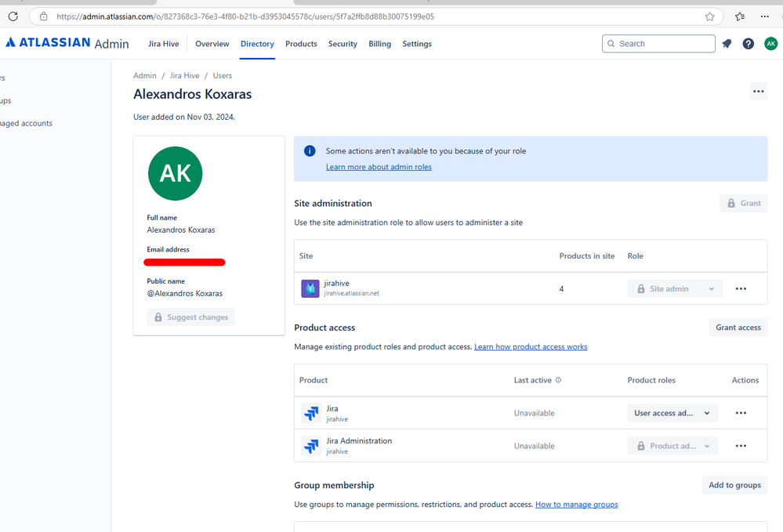Open Learn more about admin roles link
The image size is (783, 532).
[379, 167]
